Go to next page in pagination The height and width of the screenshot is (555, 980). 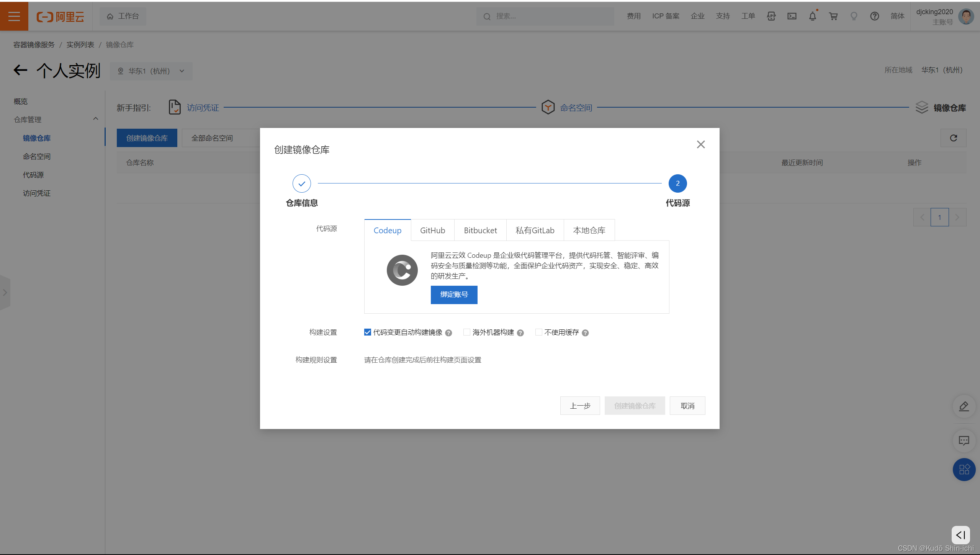pos(957,217)
